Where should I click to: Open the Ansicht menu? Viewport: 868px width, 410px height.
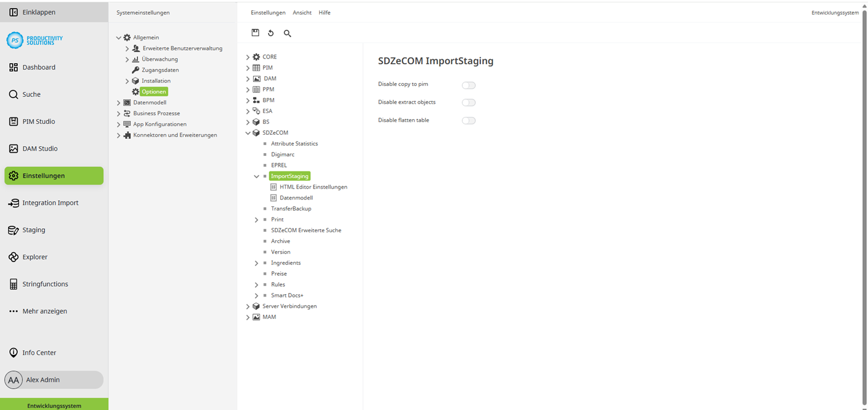coord(301,12)
